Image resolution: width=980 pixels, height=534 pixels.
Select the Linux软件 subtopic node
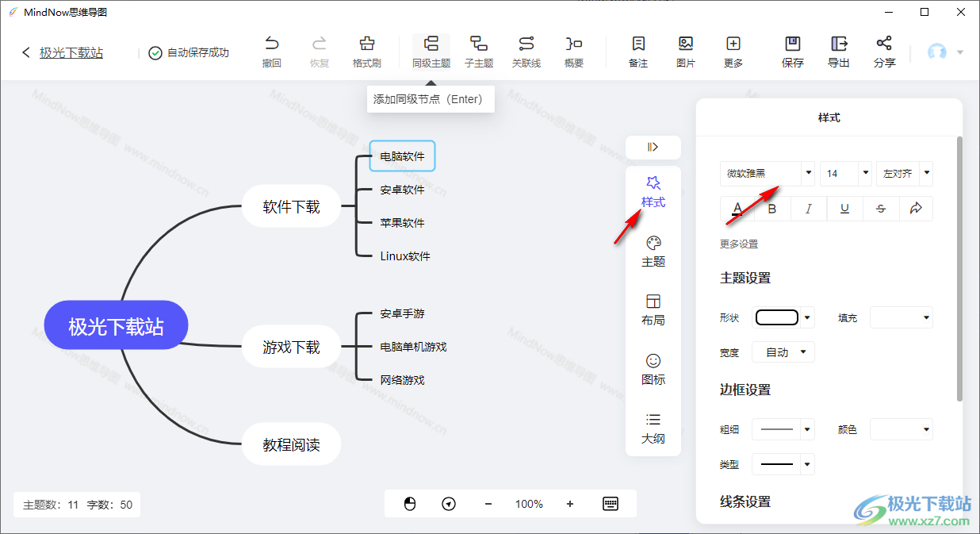coord(405,256)
